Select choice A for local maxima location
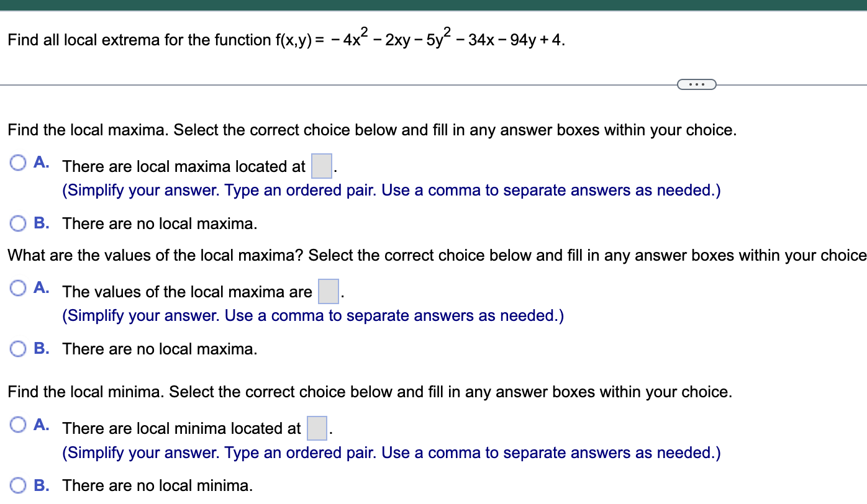The width and height of the screenshot is (867, 504). click(17, 162)
